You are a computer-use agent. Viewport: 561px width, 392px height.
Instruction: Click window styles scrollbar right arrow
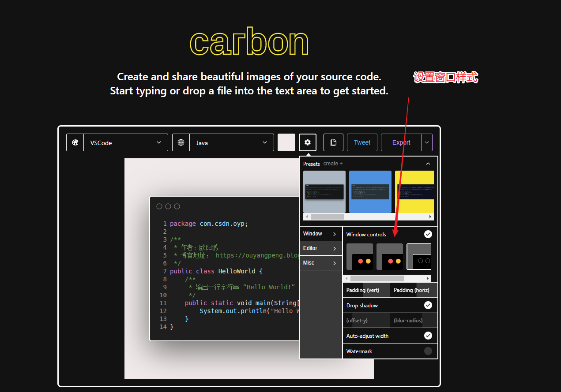pos(428,279)
